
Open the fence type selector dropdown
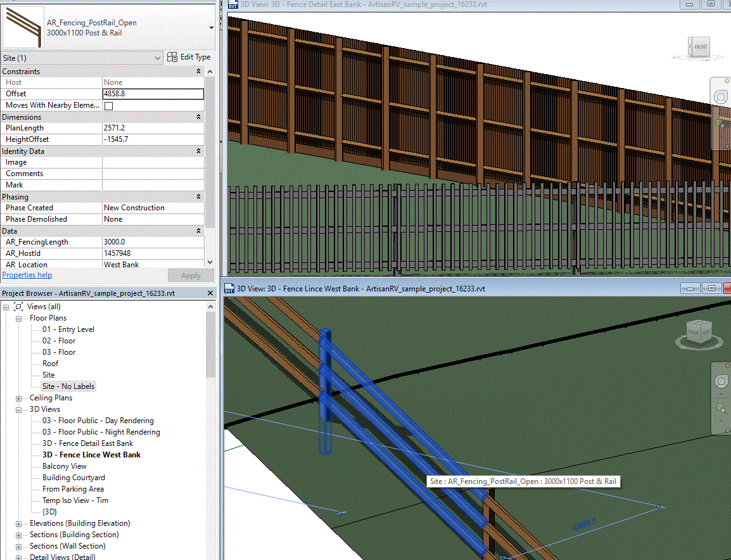click(x=210, y=28)
